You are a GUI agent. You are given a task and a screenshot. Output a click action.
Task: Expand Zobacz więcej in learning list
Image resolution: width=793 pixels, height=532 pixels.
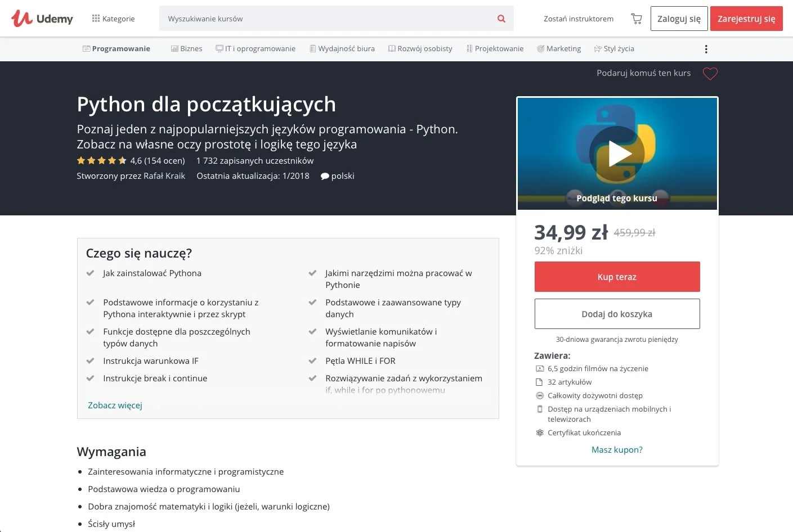(115, 405)
